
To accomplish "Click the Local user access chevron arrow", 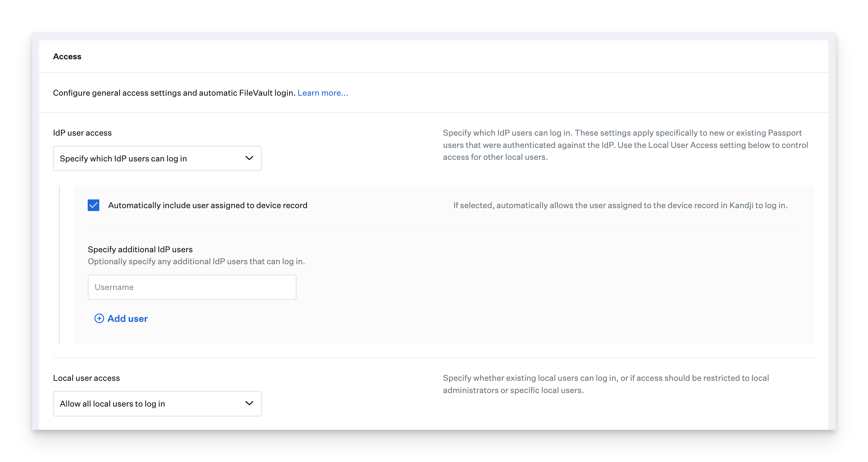I will (249, 403).
